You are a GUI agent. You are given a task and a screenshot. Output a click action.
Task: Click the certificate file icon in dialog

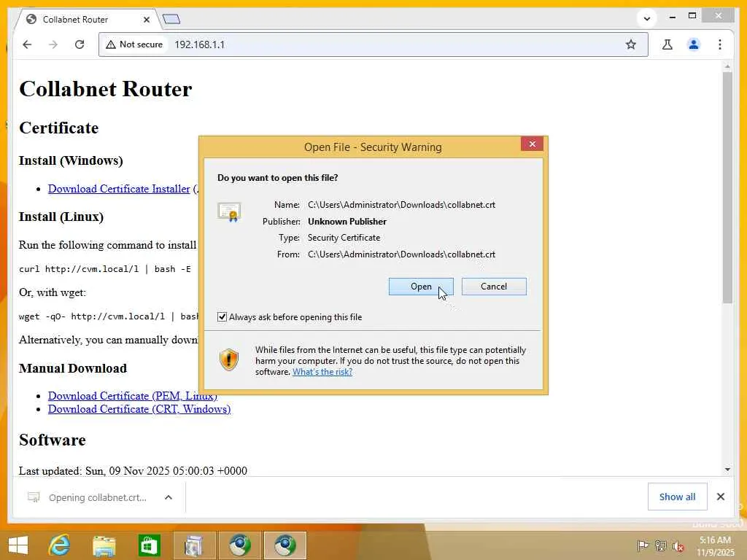tap(229, 212)
